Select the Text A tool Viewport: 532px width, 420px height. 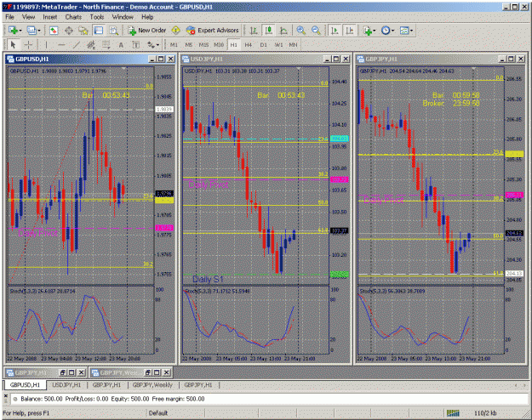pos(121,45)
